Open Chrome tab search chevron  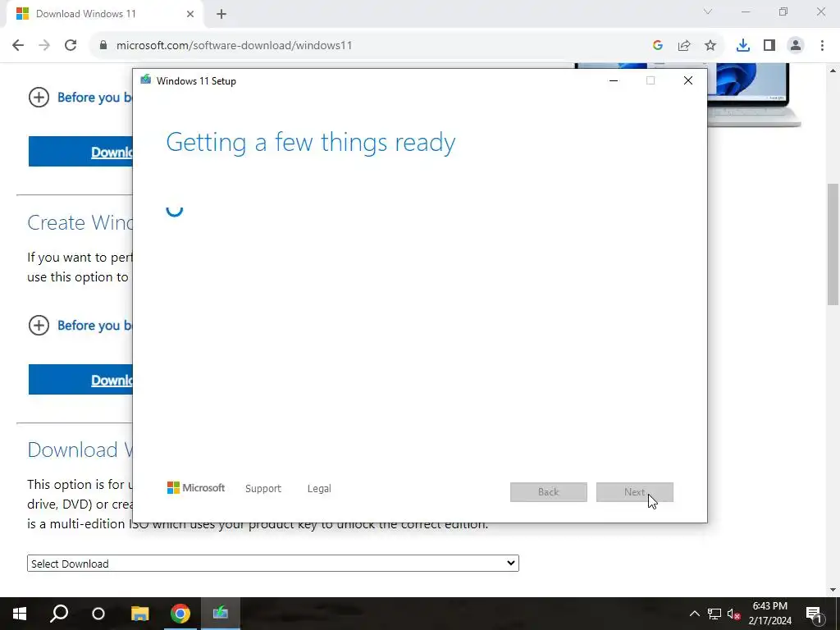pyautogui.click(x=708, y=11)
